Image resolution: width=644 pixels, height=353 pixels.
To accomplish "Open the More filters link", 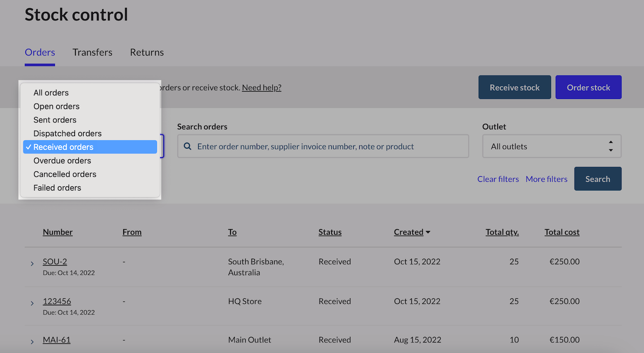I will tap(546, 179).
